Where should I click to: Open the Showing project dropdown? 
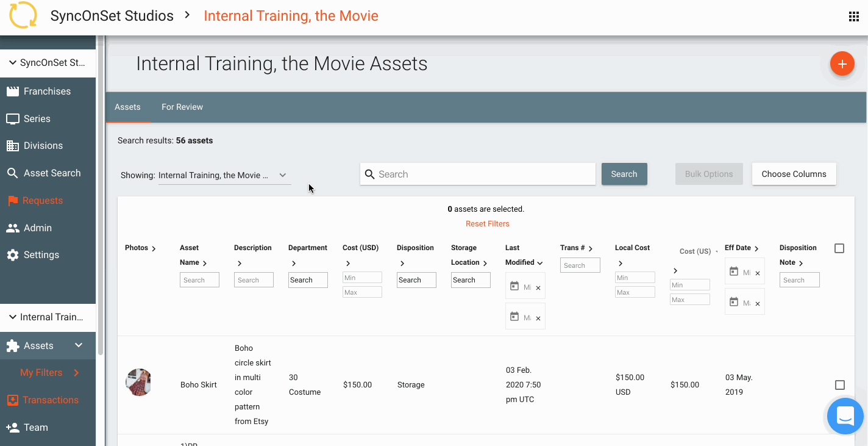224,175
